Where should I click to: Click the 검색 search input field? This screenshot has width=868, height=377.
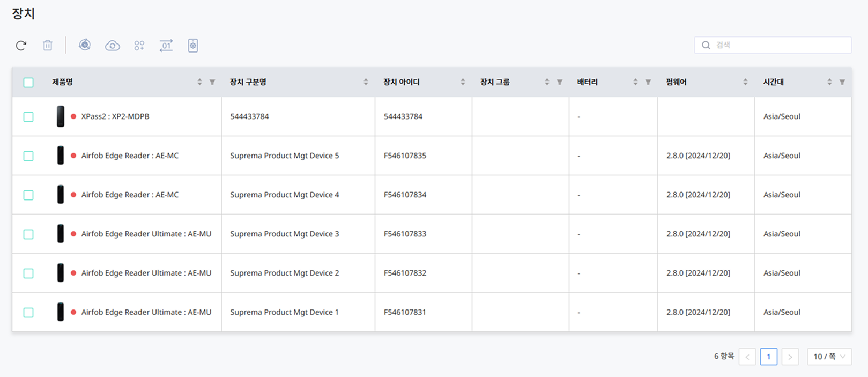777,45
